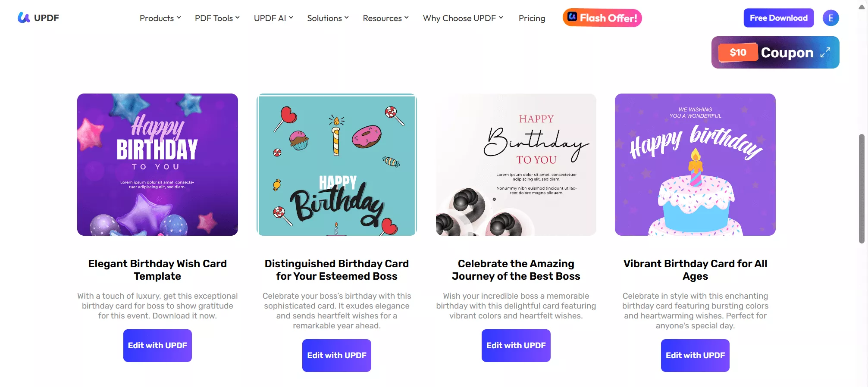The image size is (868, 387).
Task: Open the PDF Tools dropdown
Action: [x=217, y=18]
